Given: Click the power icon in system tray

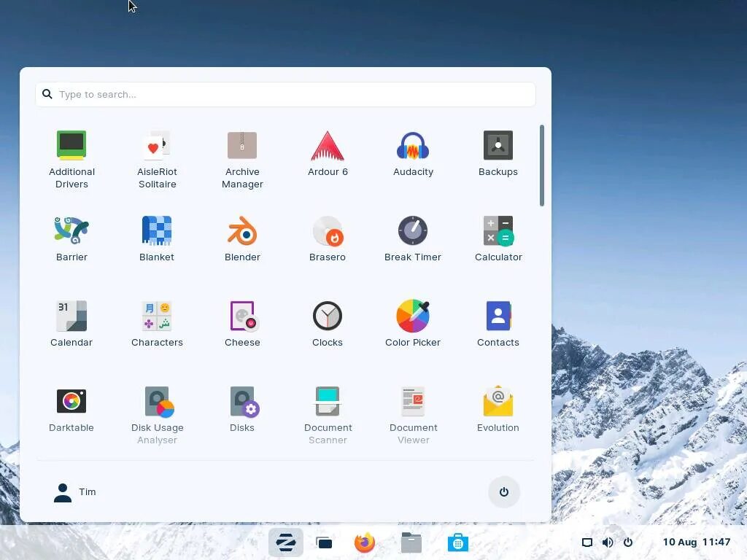Looking at the screenshot, I should click(628, 542).
